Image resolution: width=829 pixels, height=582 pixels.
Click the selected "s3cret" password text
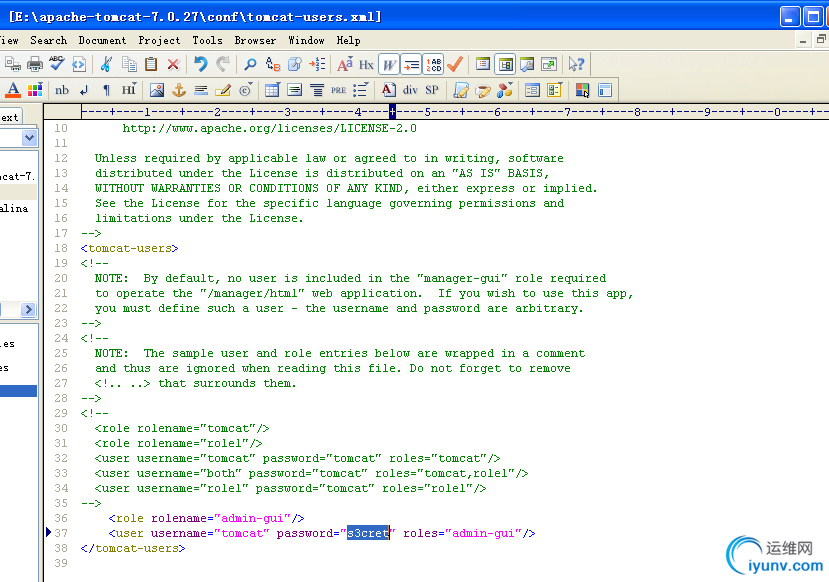point(368,533)
